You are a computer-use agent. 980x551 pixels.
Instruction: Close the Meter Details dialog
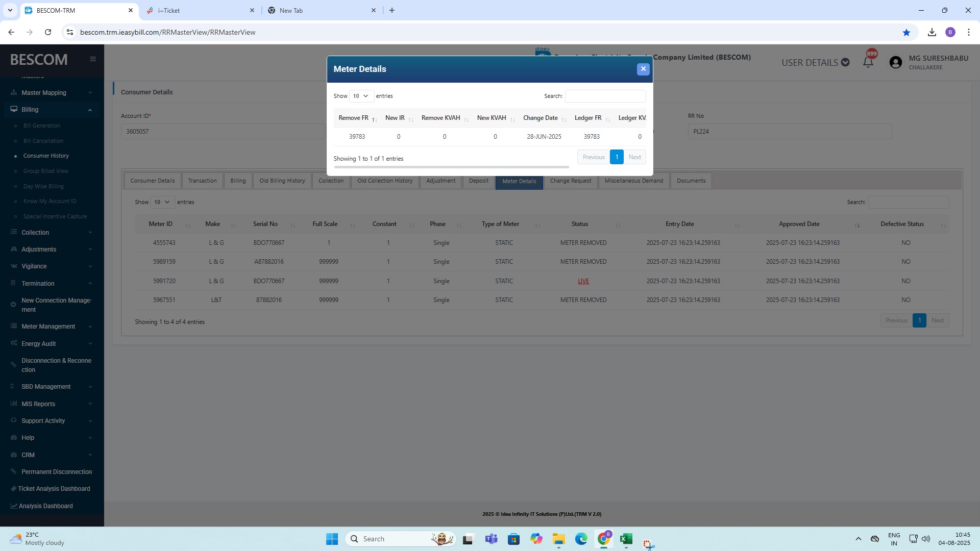click(643, 69)
